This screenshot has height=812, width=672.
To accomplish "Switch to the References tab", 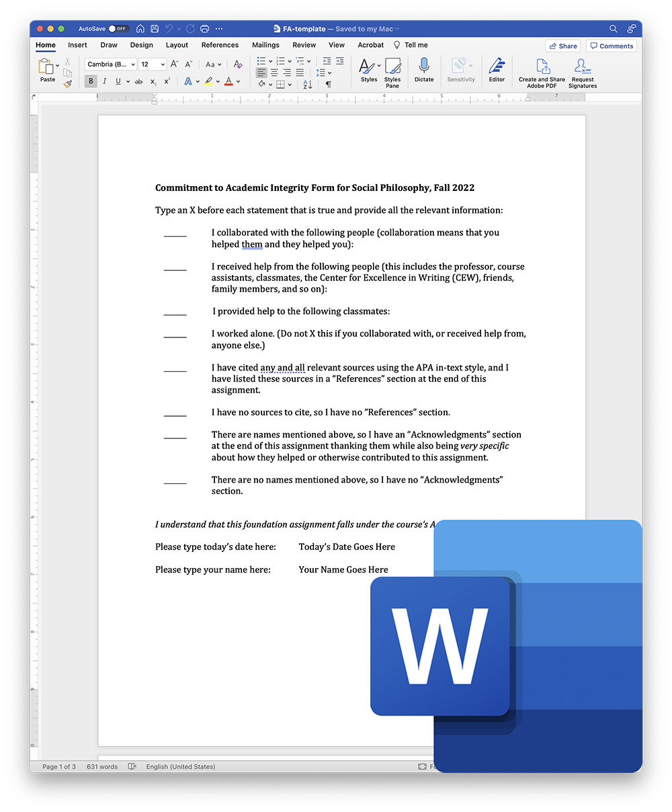I will point(220,45).
